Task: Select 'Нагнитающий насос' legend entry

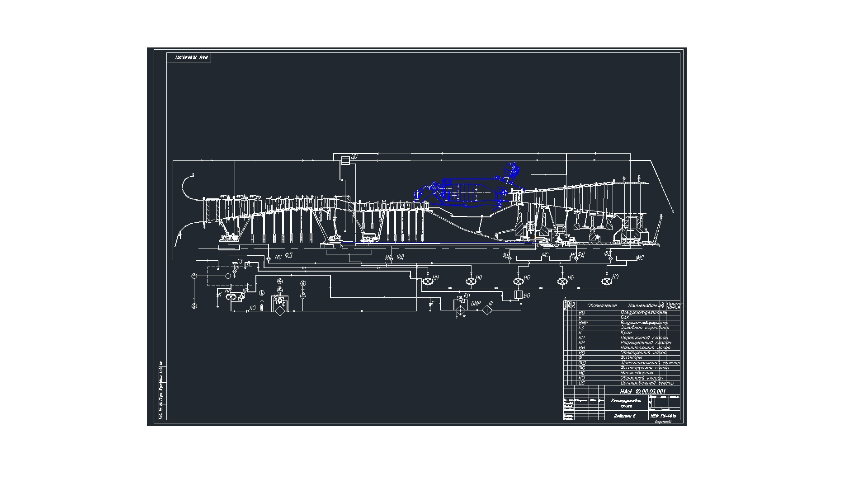Action: tap(646, 347)
